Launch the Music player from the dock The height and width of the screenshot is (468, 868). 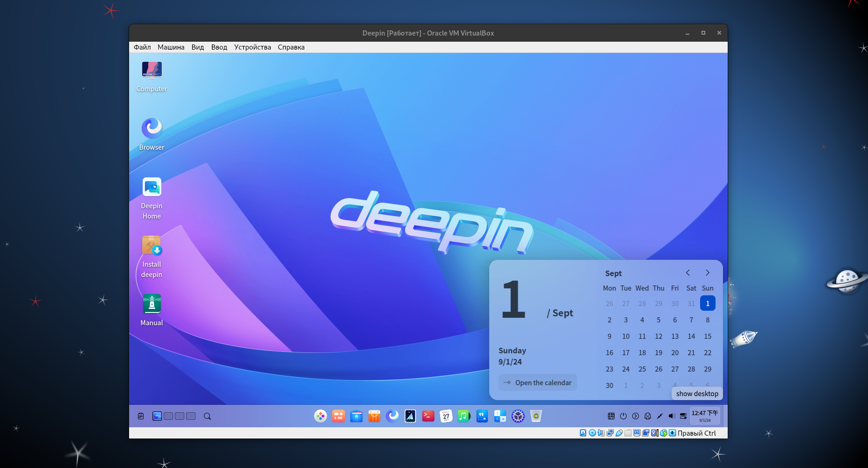(464, 416)
